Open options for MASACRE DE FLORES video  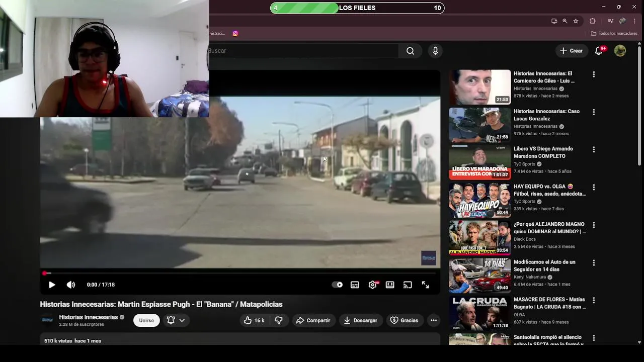click(594, 301)
